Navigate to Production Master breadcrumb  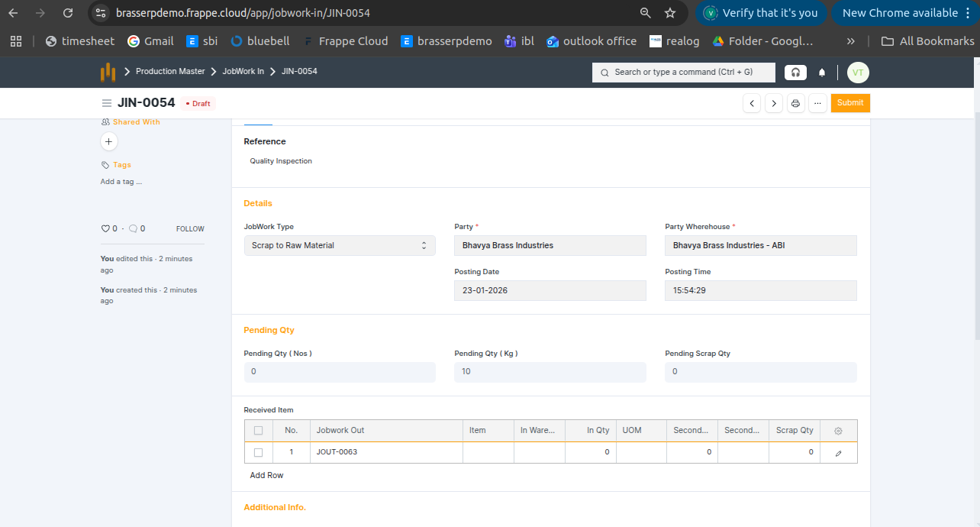tap(170, 71)
